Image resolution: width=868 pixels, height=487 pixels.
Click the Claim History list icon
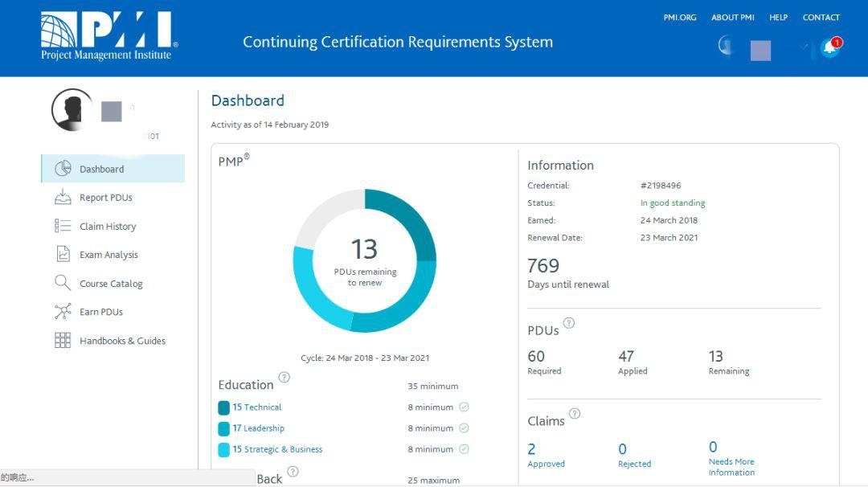(63, 227)
